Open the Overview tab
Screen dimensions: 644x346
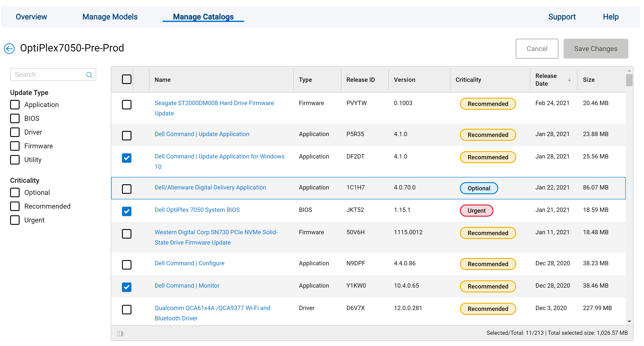point(31,17)
